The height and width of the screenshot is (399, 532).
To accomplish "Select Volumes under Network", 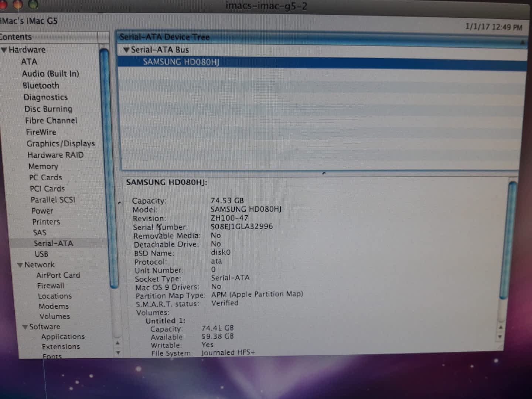I will (x=55, y=316).
